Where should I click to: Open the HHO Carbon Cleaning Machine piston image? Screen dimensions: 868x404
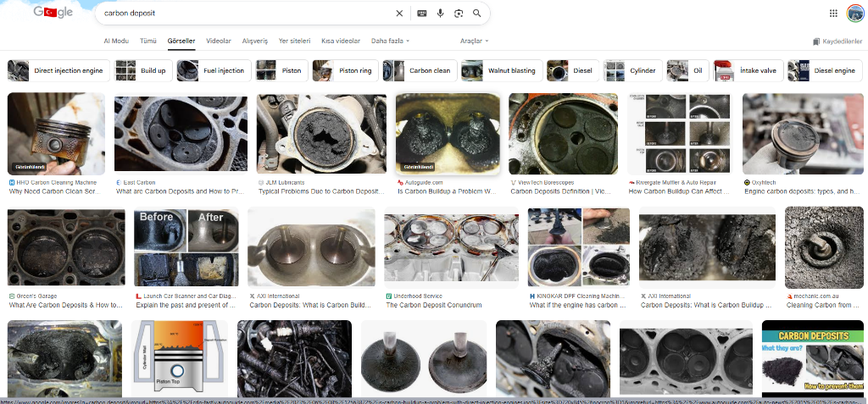tap(56, 134)
